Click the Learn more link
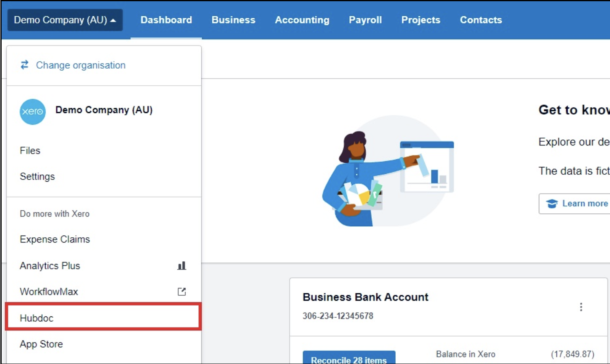The width and height of the screenshot is (610, 364). [x=584, y=203]
